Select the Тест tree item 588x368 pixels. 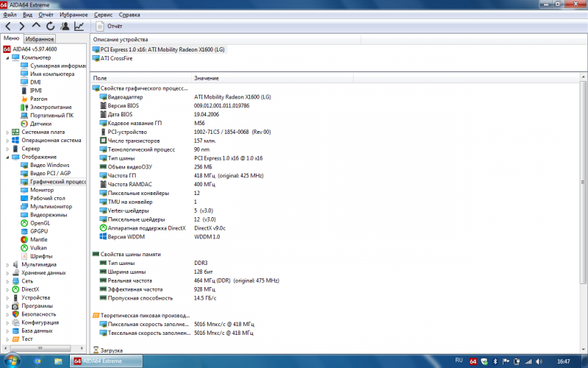pos(23,339)
